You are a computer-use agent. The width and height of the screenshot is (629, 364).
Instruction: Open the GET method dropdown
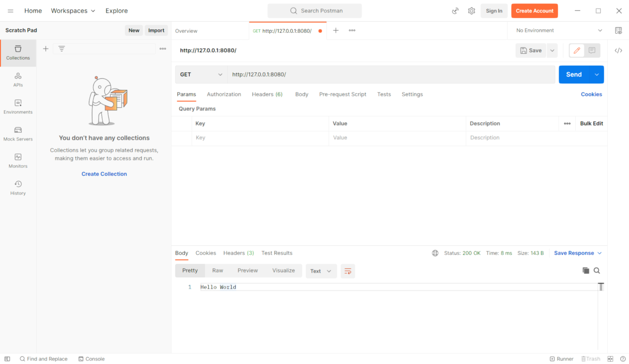[201, 74]
